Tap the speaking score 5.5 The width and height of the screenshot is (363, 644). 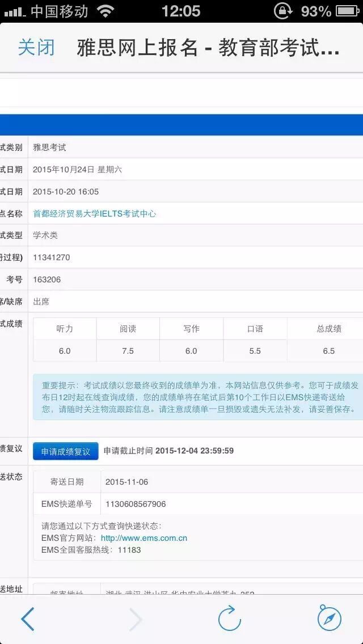click(x=255, y=351)
